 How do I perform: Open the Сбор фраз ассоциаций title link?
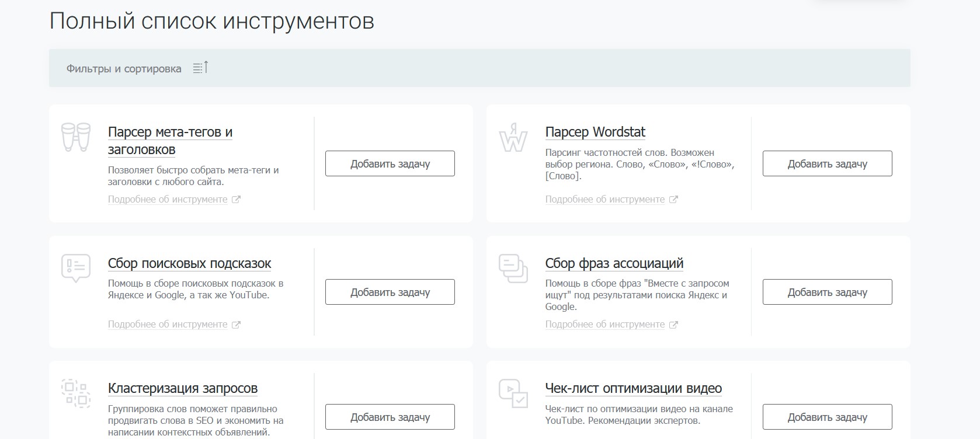pos(614,264)
